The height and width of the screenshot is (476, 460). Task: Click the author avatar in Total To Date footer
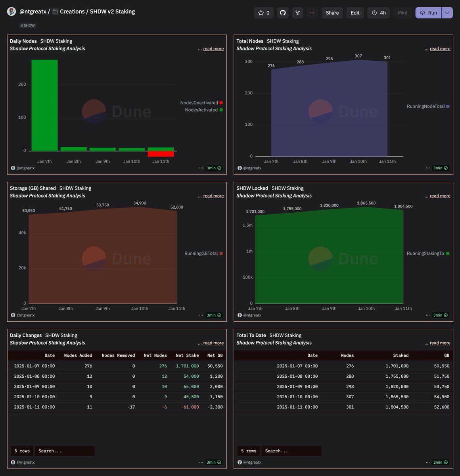[x=240, y=463]
